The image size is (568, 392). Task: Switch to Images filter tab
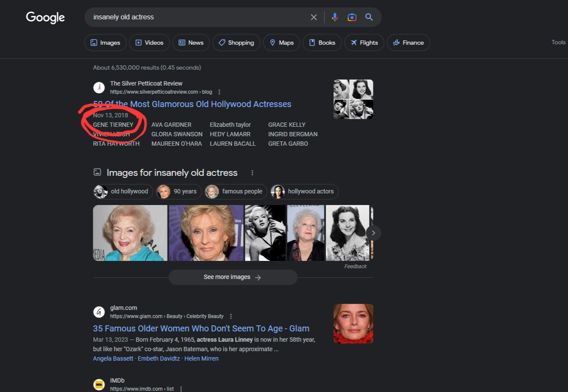pos(105,43)
